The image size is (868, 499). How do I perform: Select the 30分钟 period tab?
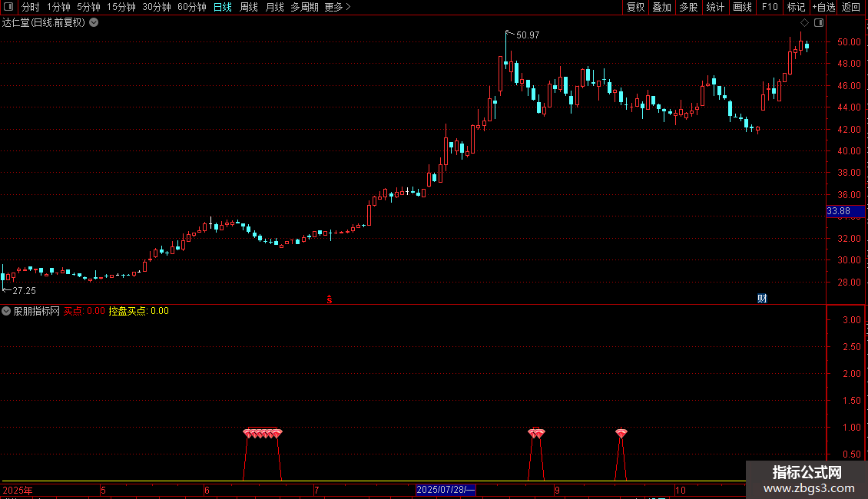(x=157, y=7)
